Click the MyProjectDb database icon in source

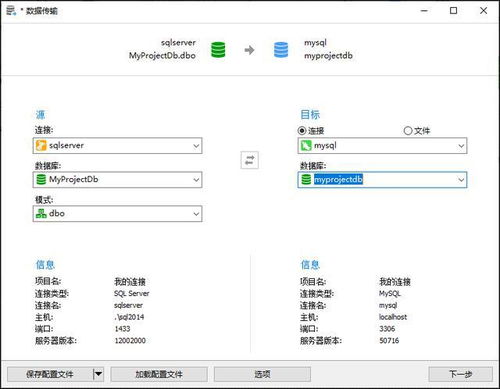[x=41, y=180]
